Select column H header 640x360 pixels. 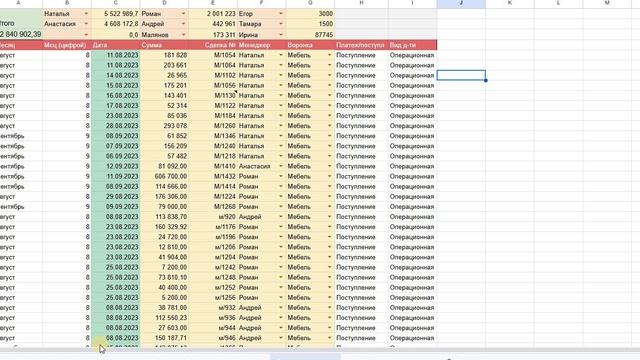point(361,3)
